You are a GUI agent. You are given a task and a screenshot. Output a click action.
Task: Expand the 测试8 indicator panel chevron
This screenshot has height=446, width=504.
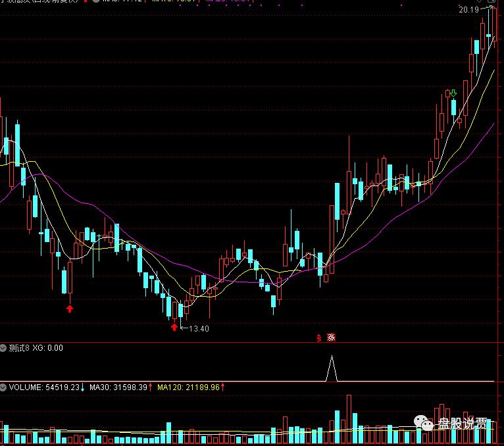click(3, 348)
